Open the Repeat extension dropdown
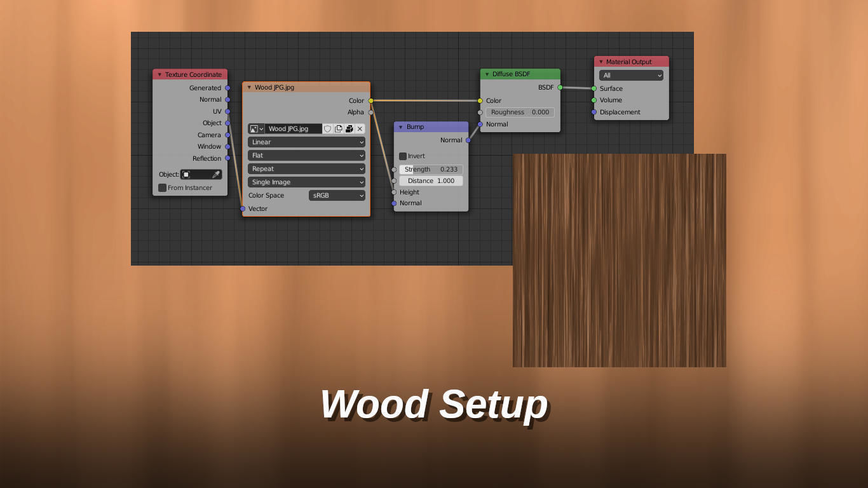Image resolution: width=868 pixels, height=488 pixels. click(x=306, y=169)
